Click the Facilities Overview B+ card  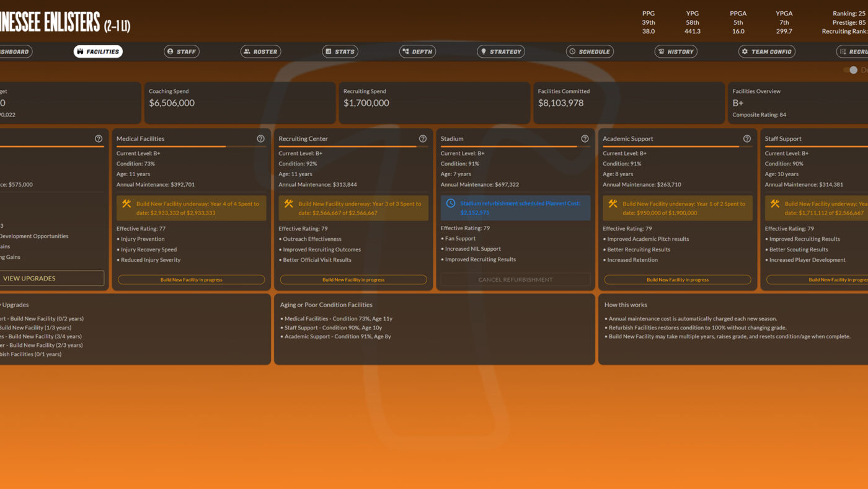(798, 103)
